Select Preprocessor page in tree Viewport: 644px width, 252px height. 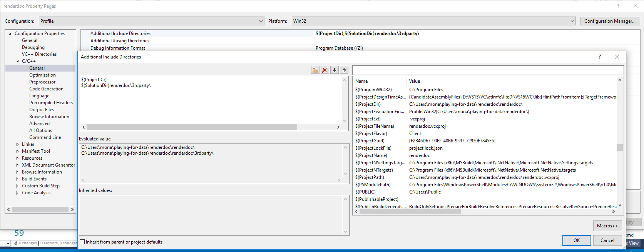[42, 82]
